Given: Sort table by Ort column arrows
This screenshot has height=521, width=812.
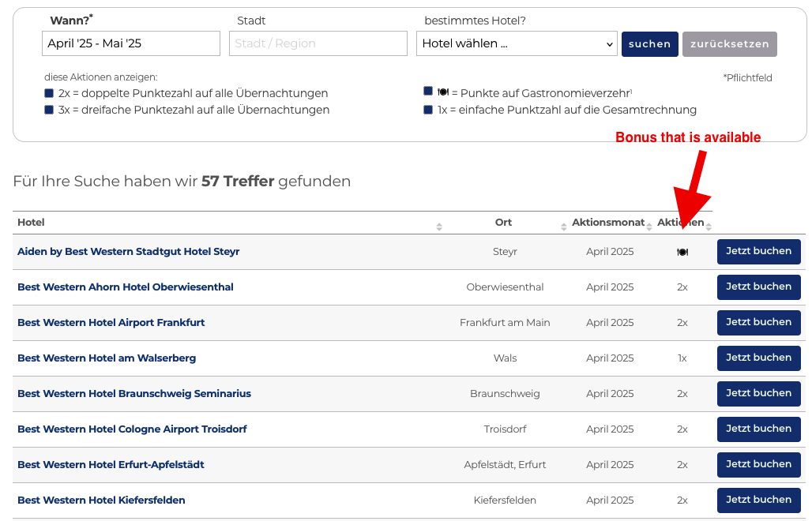Looking at the screenshot, I should (x=562, y=227).
